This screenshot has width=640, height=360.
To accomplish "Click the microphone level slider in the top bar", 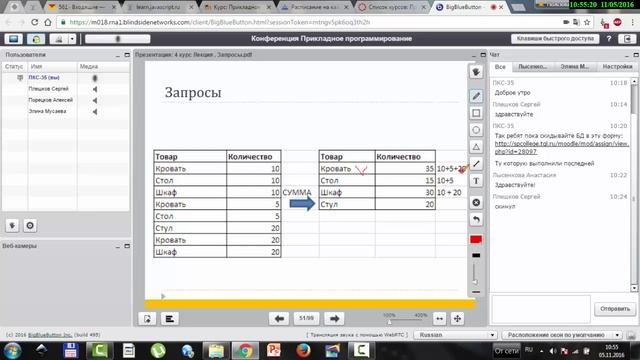I will pyautogui.click(x=118, y=39).
